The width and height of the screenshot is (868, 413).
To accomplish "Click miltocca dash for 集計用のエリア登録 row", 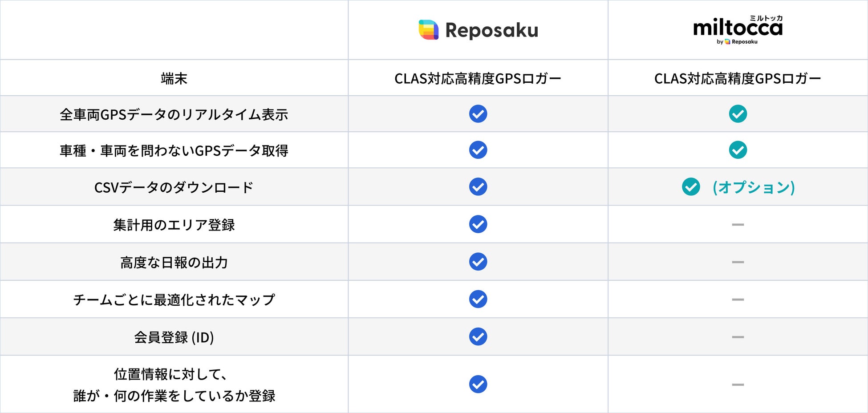I will tap(738, 225).
